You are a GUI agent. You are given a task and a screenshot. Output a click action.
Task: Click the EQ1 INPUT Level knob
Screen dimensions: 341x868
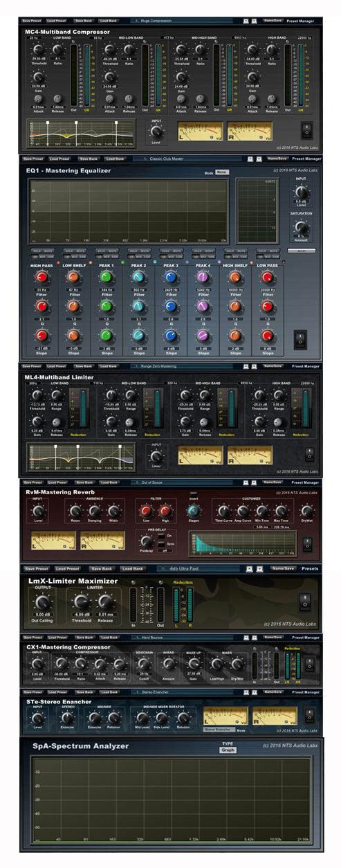click(301, 191)
